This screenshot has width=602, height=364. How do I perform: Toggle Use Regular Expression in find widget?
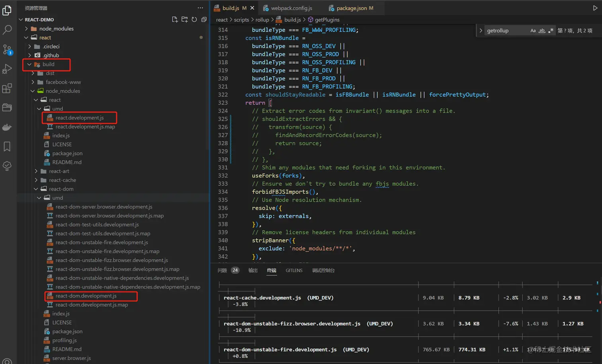pos(551,31)
